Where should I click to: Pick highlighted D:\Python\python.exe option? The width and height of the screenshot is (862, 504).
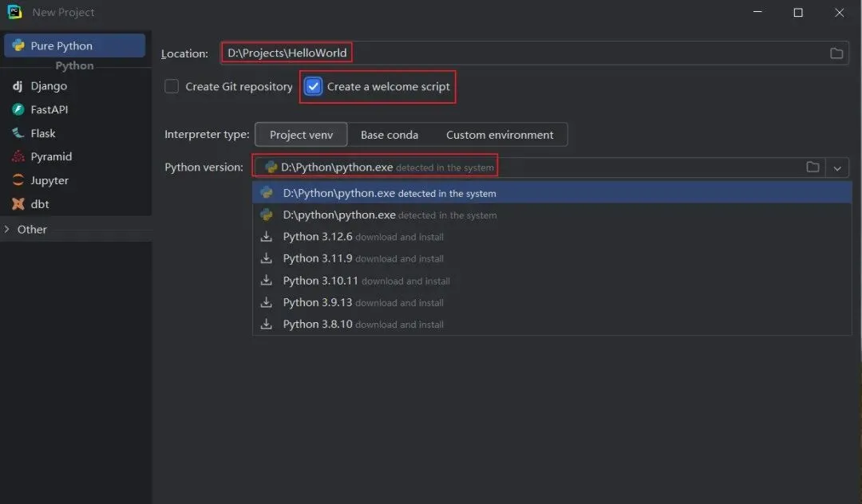click(x=552, y=193)
